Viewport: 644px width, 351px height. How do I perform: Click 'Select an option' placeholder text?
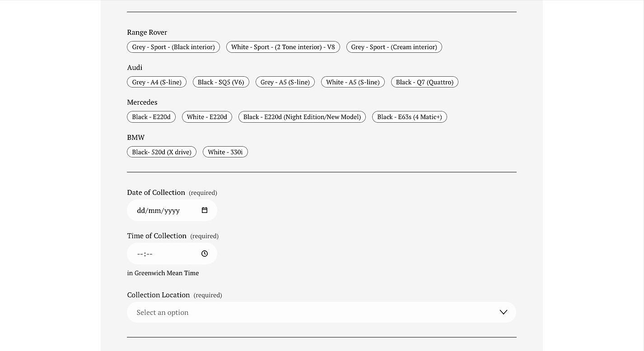(x=163, y=312)
